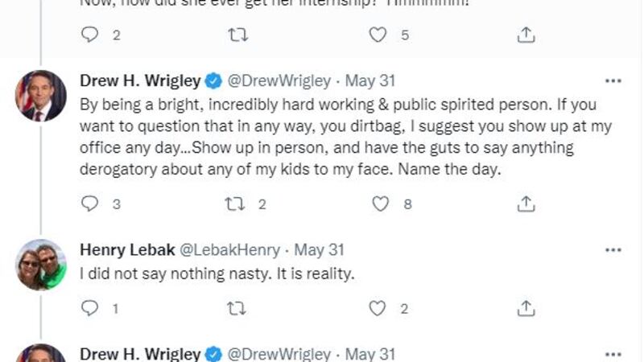Share Henry Lebak's tweet
Screen dimensions: 644x362
526,308
